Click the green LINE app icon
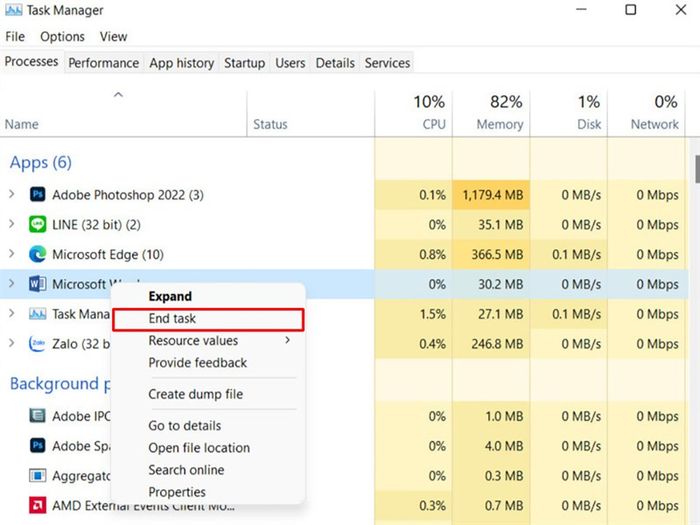This screenshot has height=525, width=700. pyautogui.click(x=38, y=225)
